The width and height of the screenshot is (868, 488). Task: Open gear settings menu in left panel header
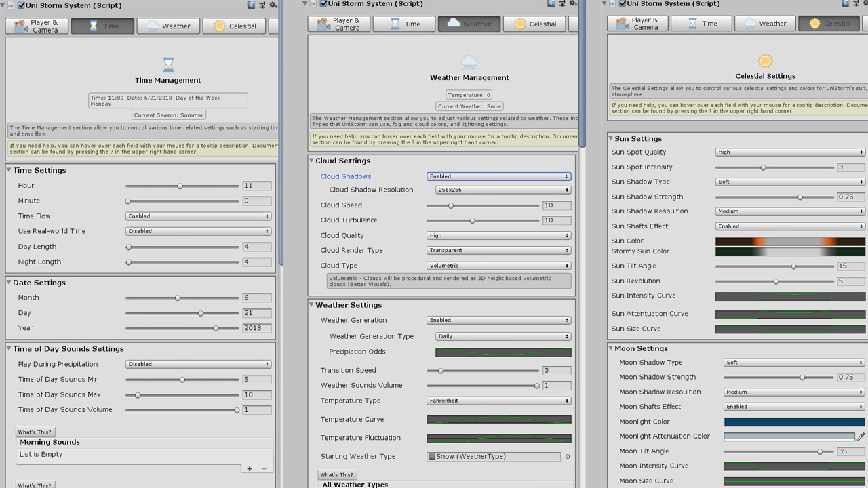[x=273, y=5]
